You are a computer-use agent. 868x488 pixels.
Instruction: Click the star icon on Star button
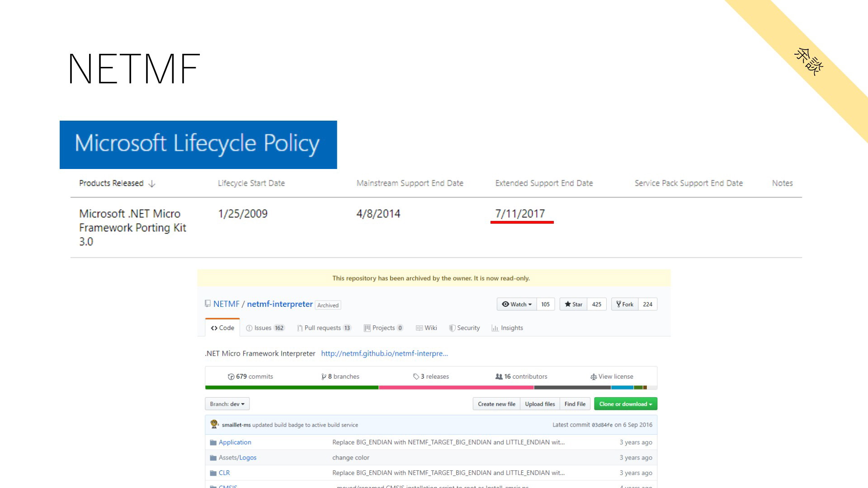[568, 304]
